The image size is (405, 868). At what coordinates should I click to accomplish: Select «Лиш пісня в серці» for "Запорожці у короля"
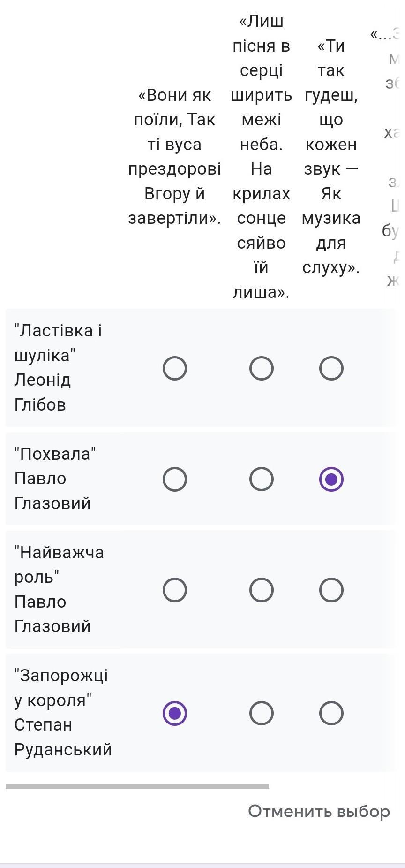(262, 713)
